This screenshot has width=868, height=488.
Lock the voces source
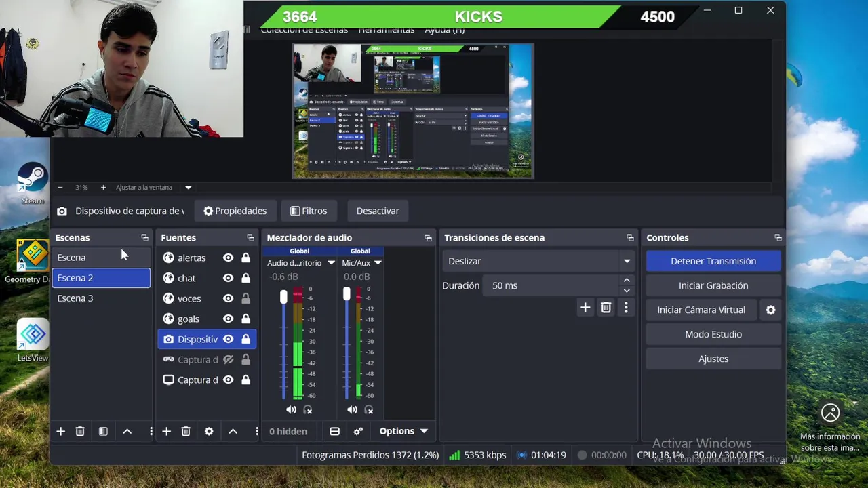pos(245,298)
